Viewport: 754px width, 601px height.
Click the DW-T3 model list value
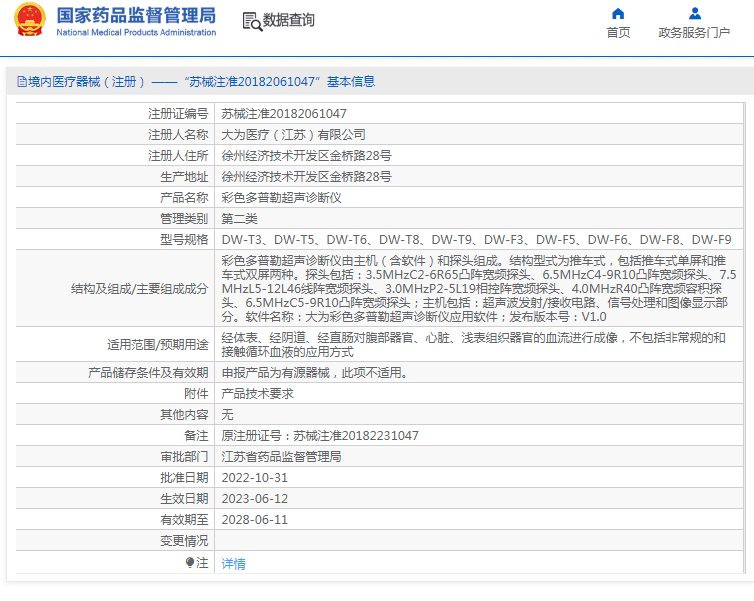pos(476,239)
